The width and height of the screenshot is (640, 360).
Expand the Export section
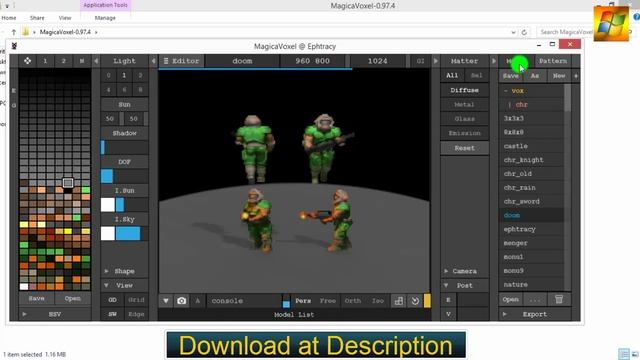(x=535, y=314)
